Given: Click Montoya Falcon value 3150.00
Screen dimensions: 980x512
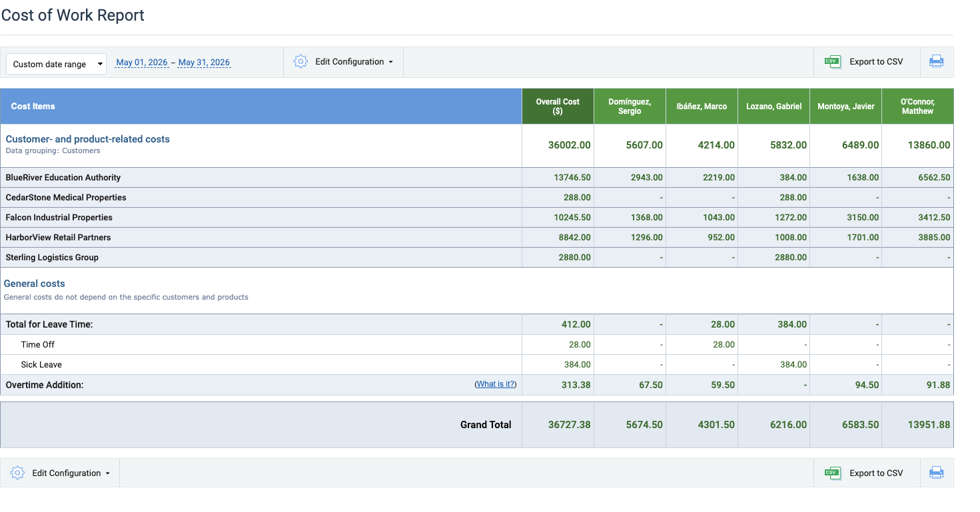Looking at the screenshot, I should click(x=862, y=218).
